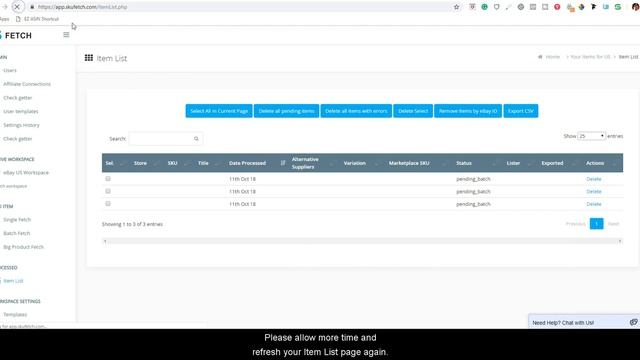Screen dimensions: 640x360
Task: Check the second pending_batch row checkbox
Action: 108,191
